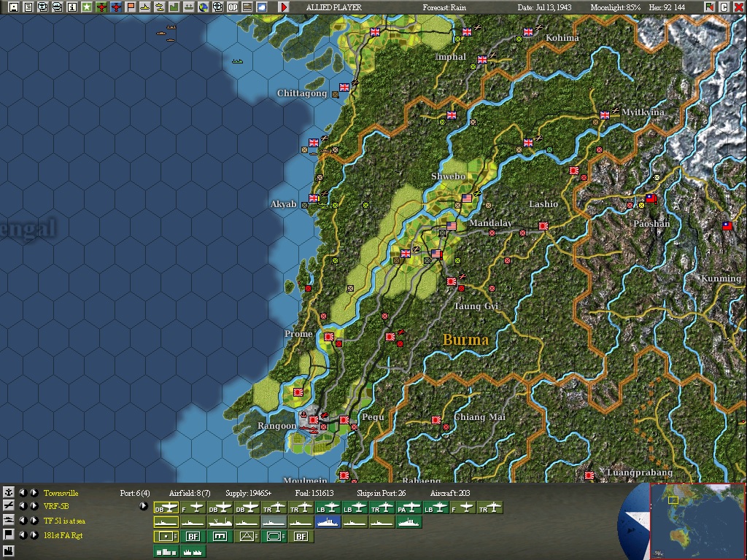This screenshot has height=560, width=747.
Task: Select the British flag at Myitkyina
Action: pos(605,114)
